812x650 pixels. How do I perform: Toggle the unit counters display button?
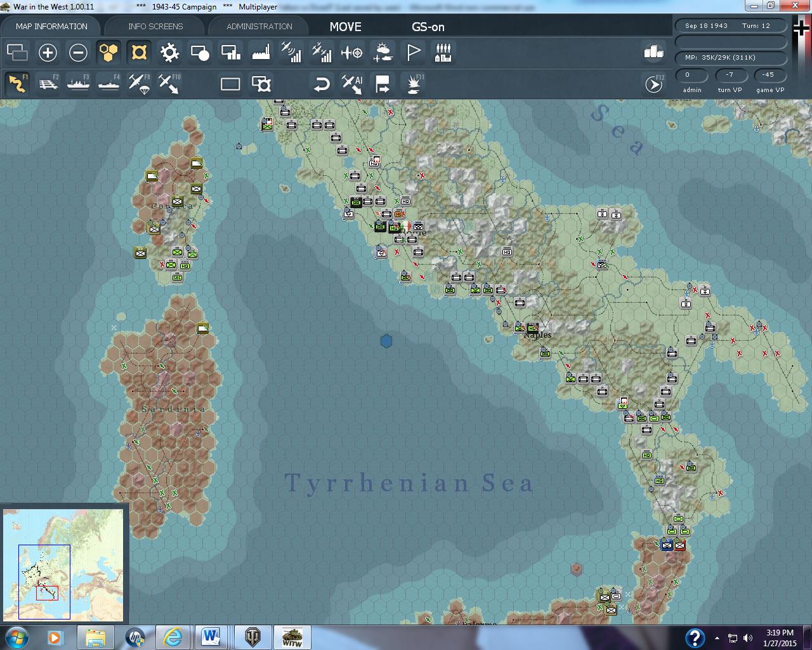tap(139, 52)
